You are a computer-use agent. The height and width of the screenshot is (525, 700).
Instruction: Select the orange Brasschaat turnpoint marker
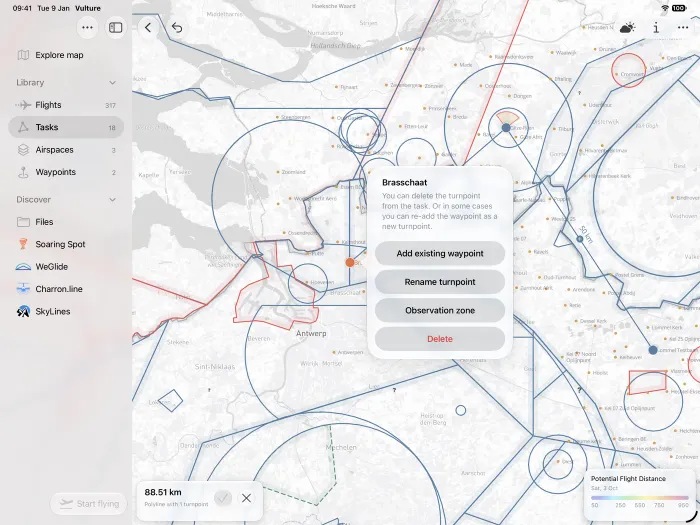click(x=350, y=262)
